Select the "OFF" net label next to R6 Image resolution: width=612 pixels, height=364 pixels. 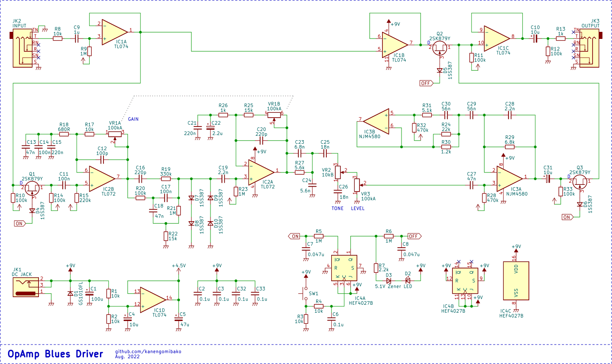[x=414, y=236]
